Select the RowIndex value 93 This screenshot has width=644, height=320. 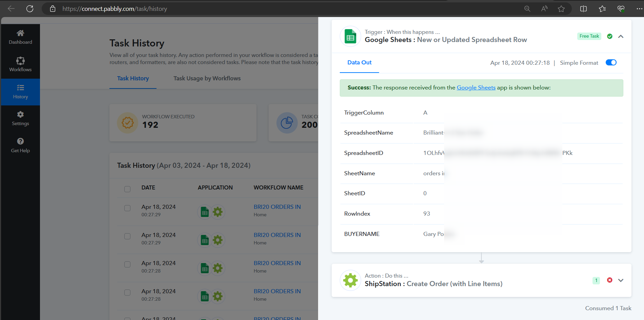coord(427,214)
